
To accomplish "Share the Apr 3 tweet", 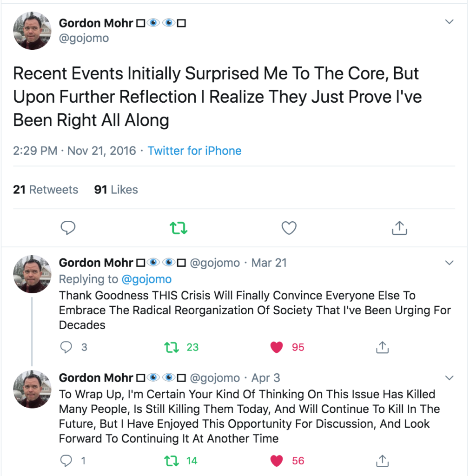I will 382,461.
